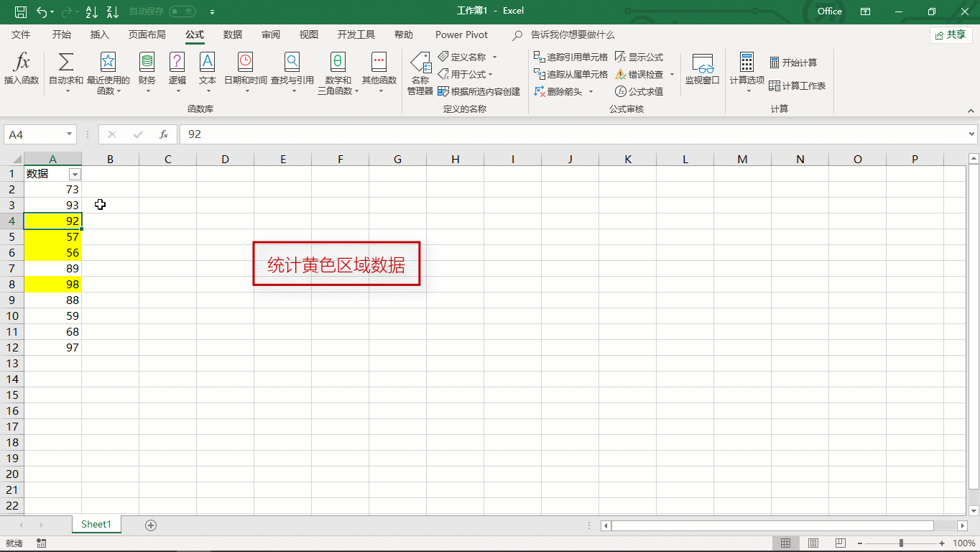This screenshot has height=552, width=980.
Task: Click the fx button beside formula bar
Action: 164,134
